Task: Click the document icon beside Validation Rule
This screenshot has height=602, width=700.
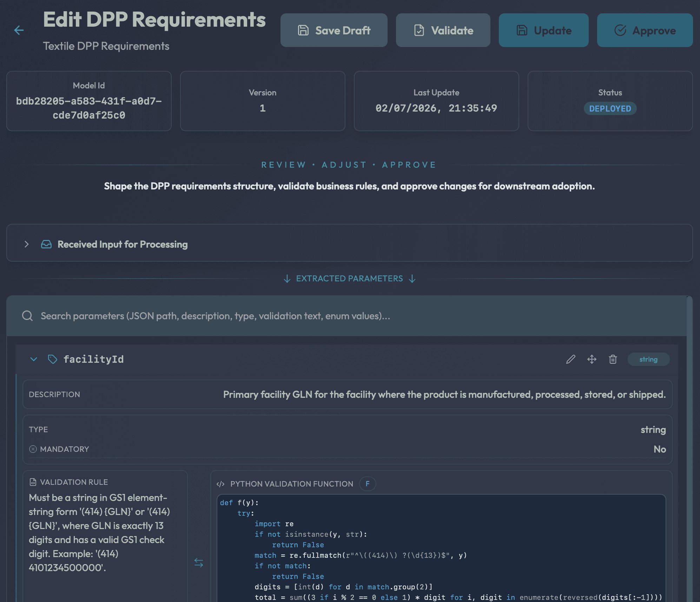Action: coord(33,482)
